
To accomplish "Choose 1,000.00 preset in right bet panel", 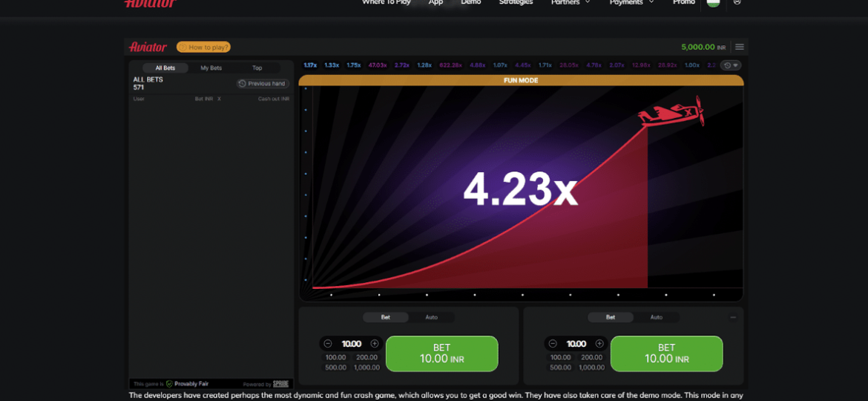I will point(591,368).
